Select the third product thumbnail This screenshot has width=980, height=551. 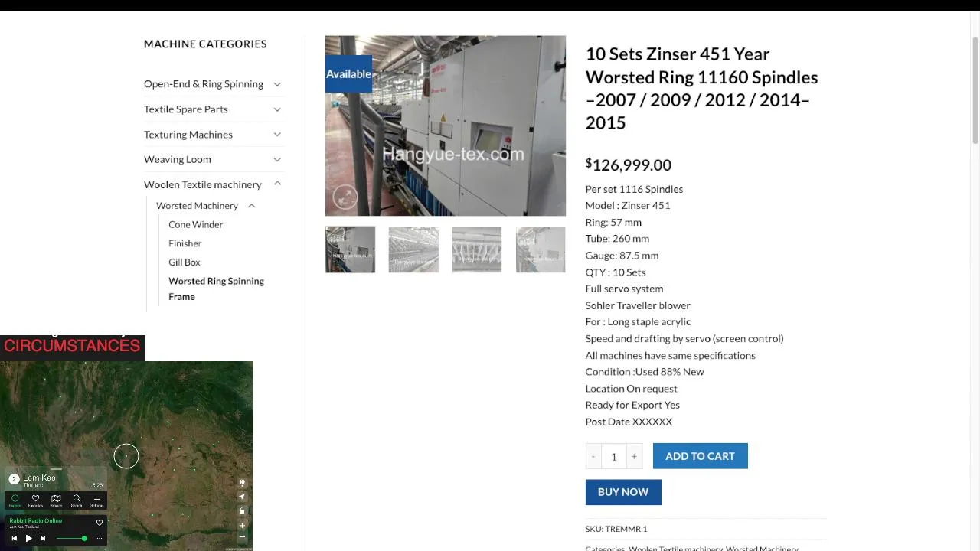pyautogui.click(x=477, y=249)
